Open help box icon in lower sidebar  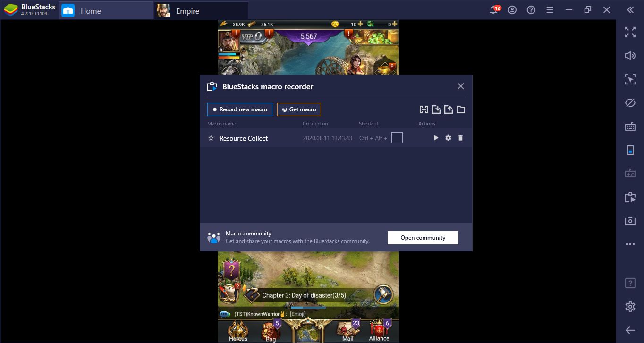point(630,283)
